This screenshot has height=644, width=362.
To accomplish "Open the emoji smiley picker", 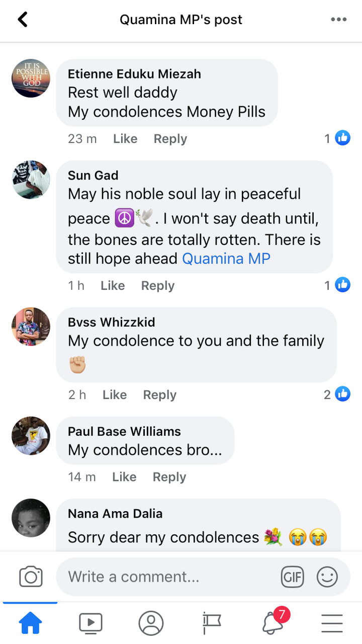I will pyautogui.click(x=327, y=577).
